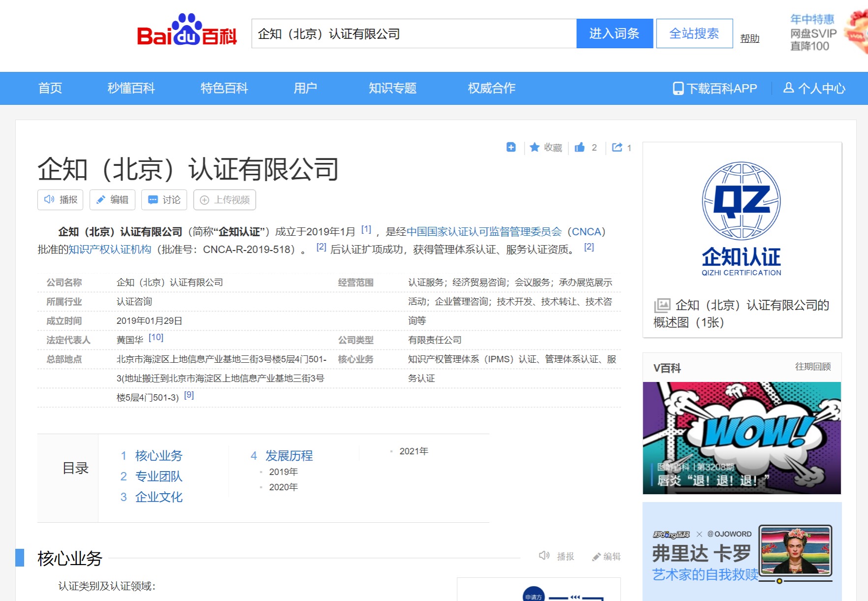Click the 公司类型 value 有限责任公司

[x=435, y=340]
